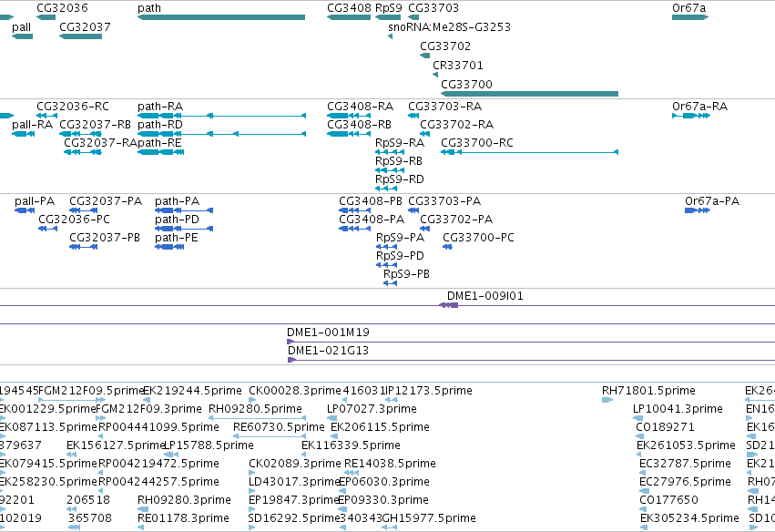Select EST EK261053.5prime
The height and width of the screenshot is (532, 775).
click(x=686, y=445)
